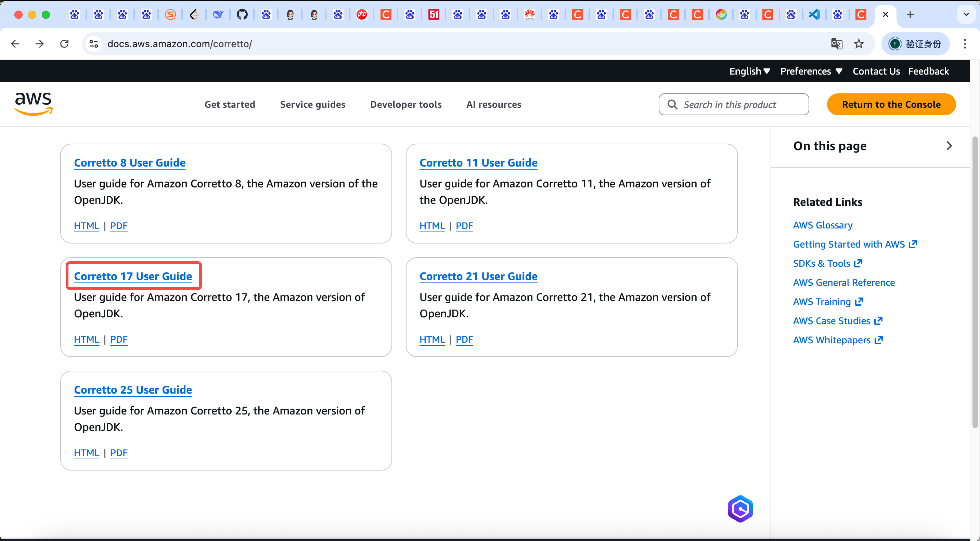The height and width of the screenshot is (541, 980).
Task: Click the site information icon in address bar
Action: (x=94, y=44)
